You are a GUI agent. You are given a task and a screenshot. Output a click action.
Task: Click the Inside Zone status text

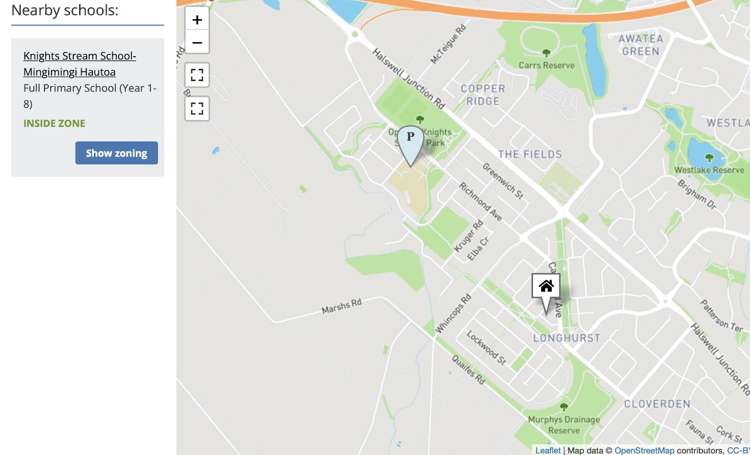pos(55,123)
